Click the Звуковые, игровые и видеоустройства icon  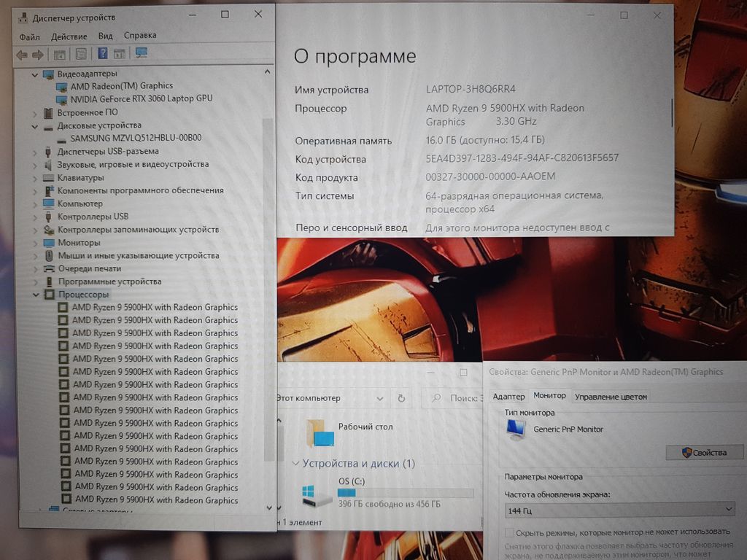[x=47, y=165]
